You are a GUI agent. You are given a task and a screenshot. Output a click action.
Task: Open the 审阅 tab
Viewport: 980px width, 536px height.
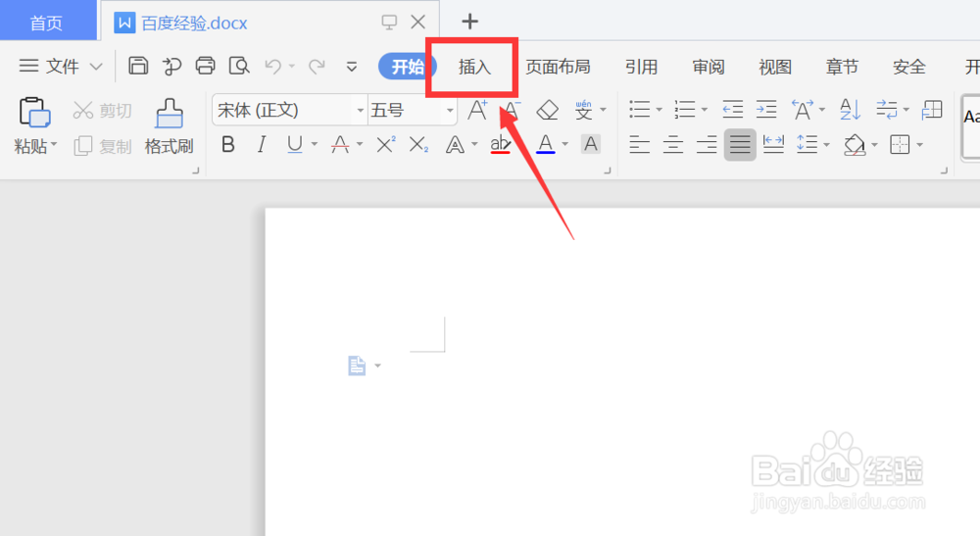(x=709, y=67)
